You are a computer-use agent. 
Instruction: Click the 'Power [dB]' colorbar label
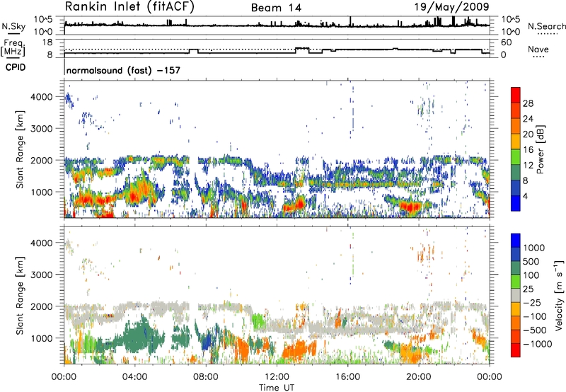coord(540,149)
